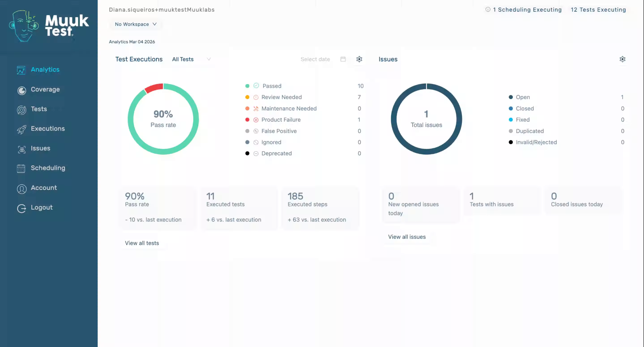Switch to the Issues section
This screenshot has height=347, width=644.
point(388,59)
